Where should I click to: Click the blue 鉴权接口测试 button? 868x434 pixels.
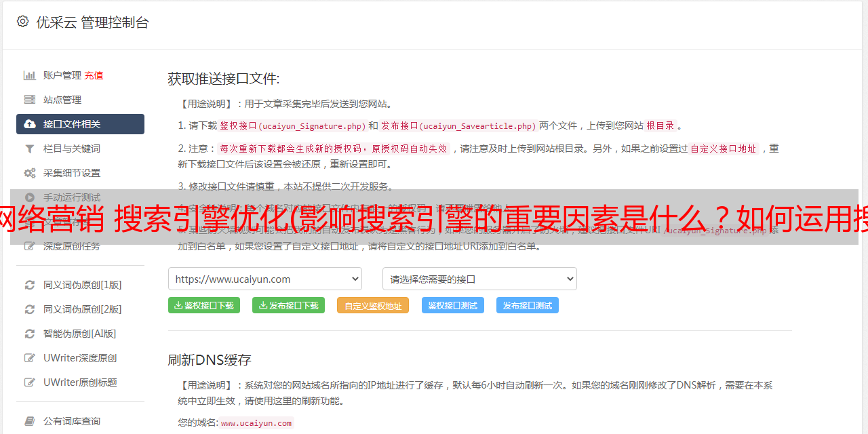[x=453, y=305]
